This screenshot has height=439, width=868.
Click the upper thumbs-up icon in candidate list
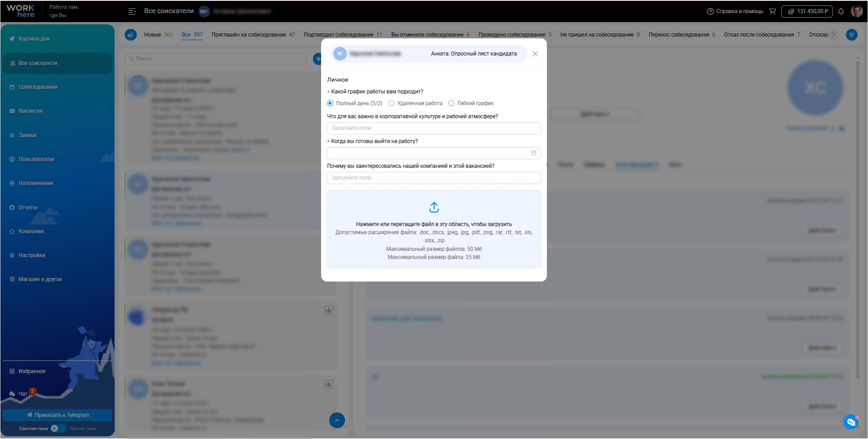[329, 310]
